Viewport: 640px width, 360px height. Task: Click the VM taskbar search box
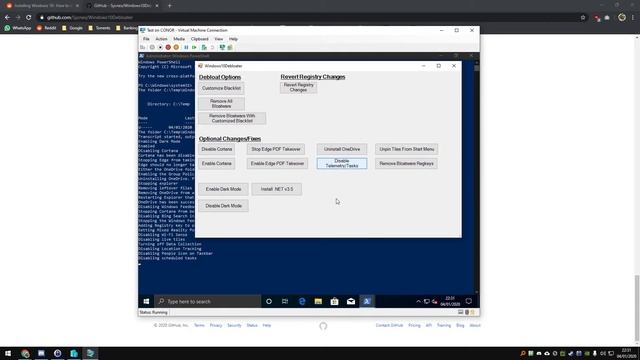(207, 302)
